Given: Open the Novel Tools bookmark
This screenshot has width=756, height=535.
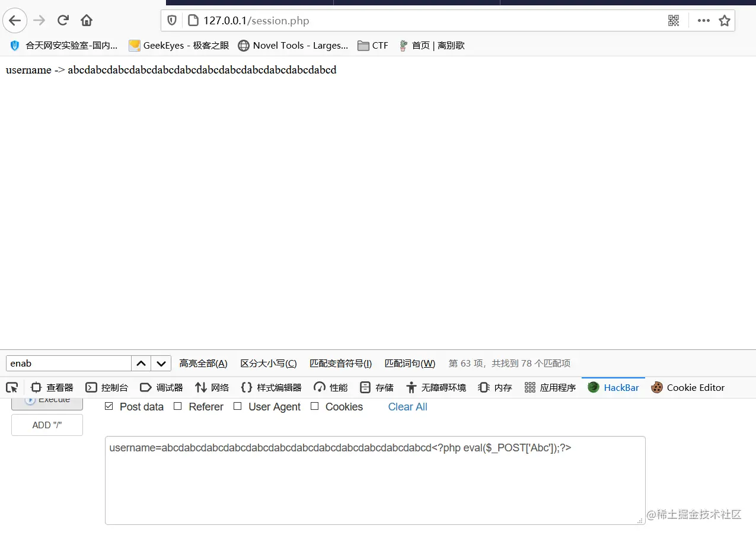Looking at the screenshot, I should pos(293,45).
